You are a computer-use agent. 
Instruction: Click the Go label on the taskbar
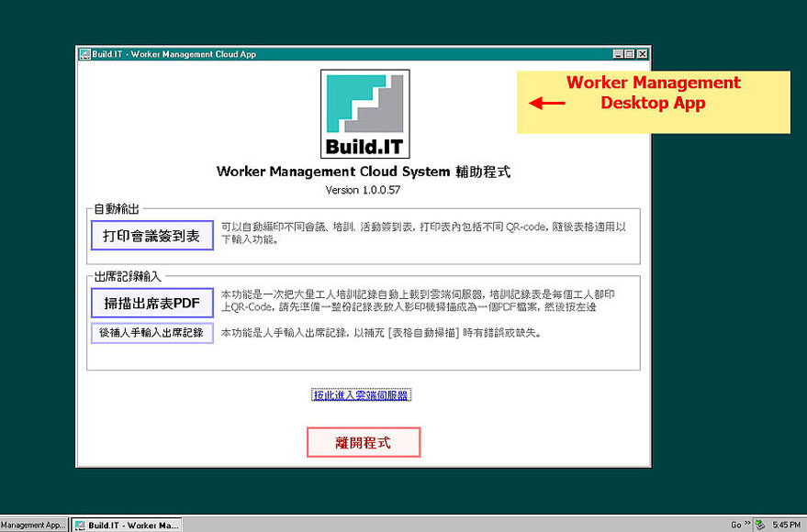pyautogui.click(x=736, y=525)
